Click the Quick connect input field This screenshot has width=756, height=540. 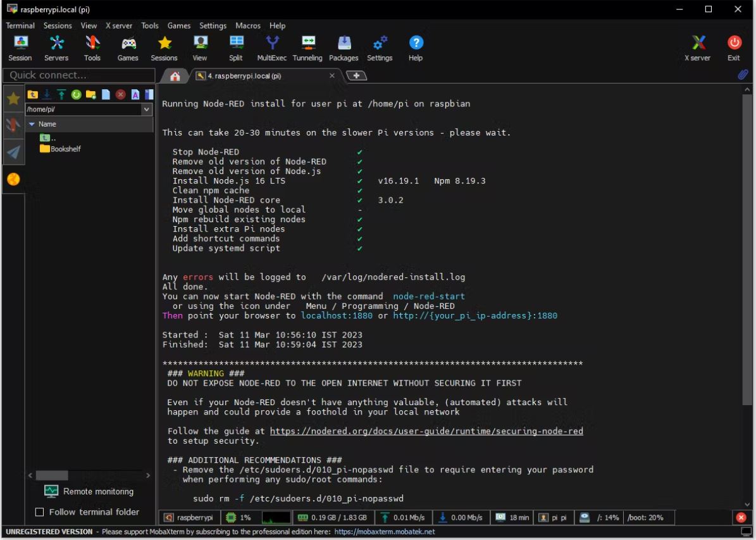79,75
